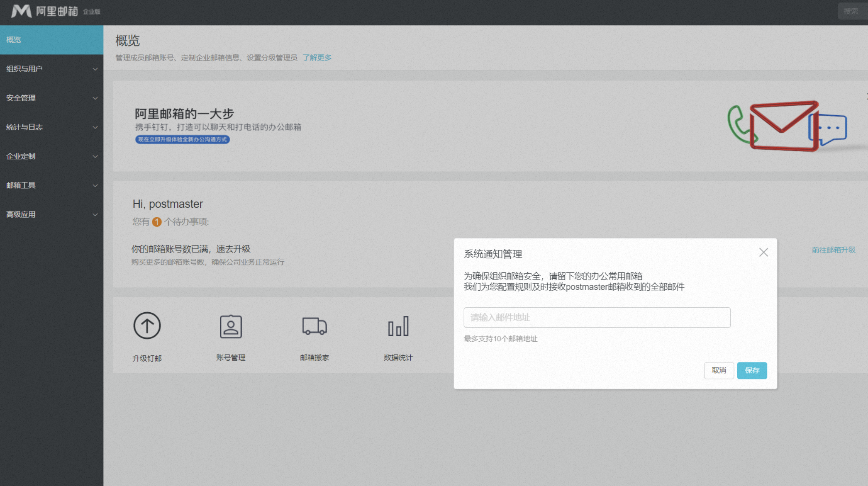868x486 pixels.
Task: Open the 账号管理 account icon
Action: [x=231, y=326]
